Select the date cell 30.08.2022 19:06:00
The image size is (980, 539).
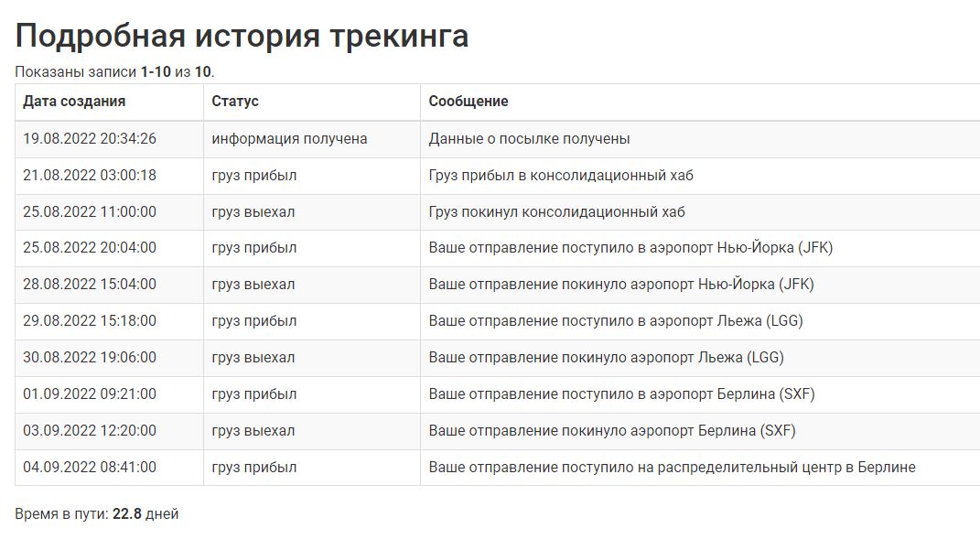pyautogui.click(x=90, y=358)
